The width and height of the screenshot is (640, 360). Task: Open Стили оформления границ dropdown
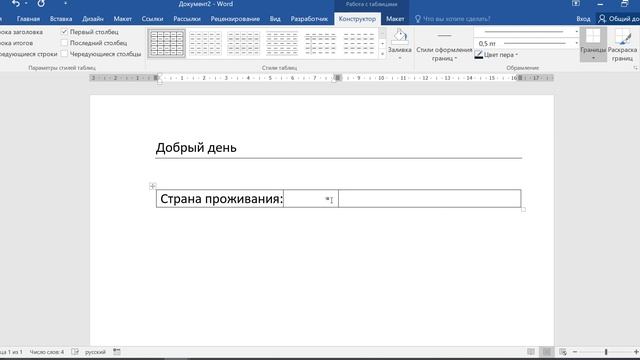444,45
